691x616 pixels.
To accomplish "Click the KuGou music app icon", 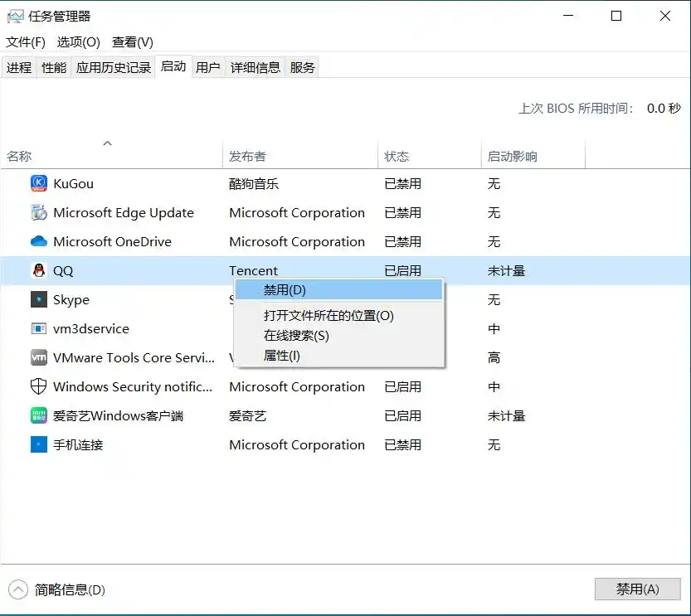I will coord(38,183).
